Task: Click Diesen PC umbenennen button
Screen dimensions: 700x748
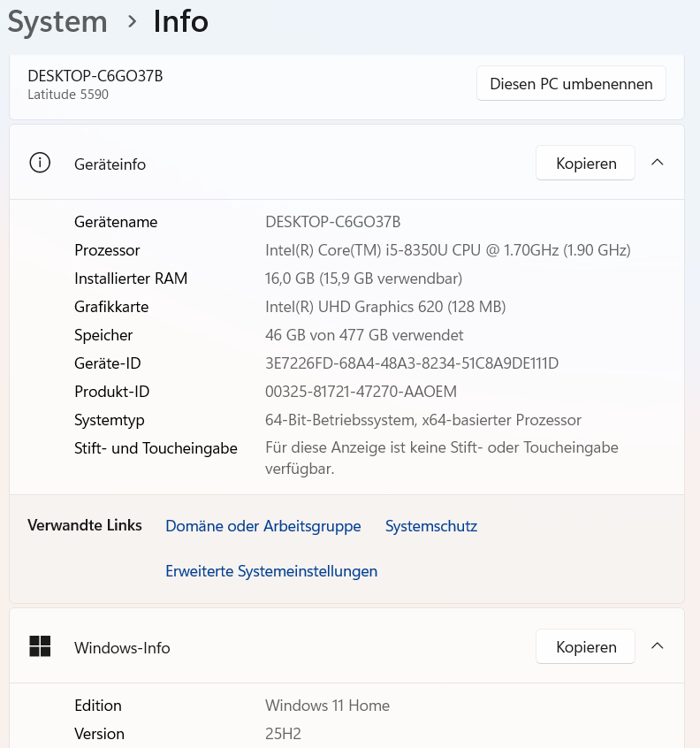Action: pos(571,83)
